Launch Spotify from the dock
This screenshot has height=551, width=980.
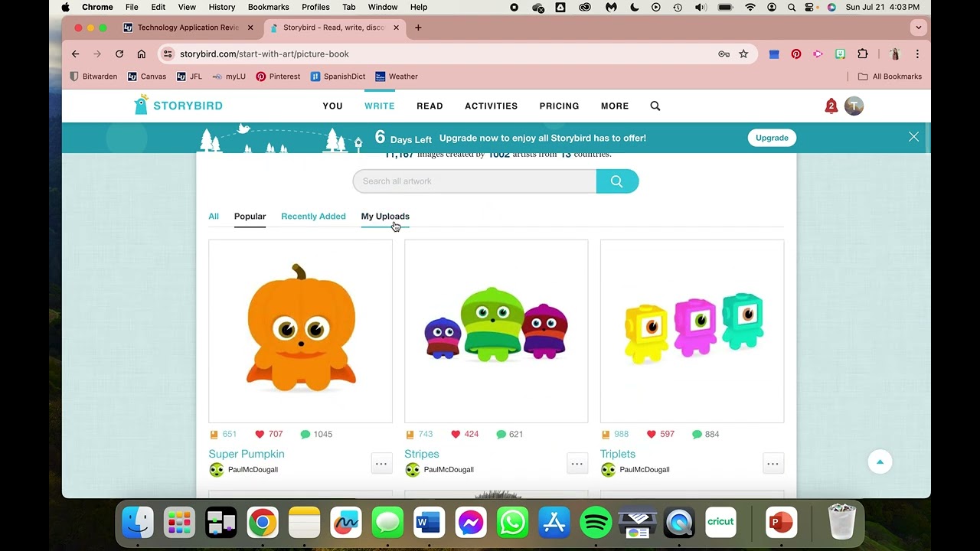(596, 523)
